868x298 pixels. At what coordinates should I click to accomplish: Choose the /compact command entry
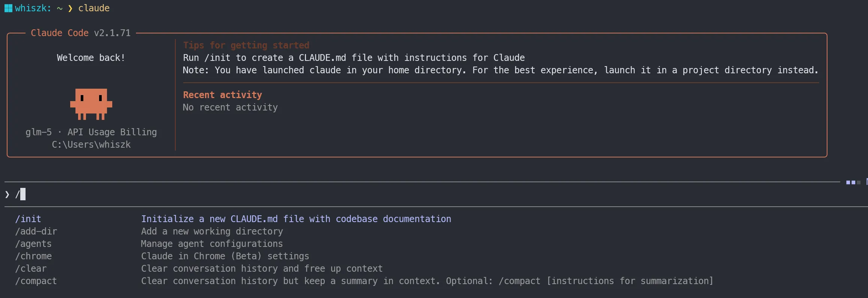36,281
